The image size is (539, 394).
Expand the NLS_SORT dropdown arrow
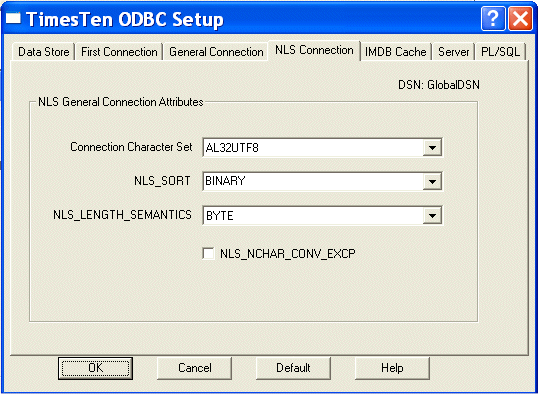click(x=432, y=181)
